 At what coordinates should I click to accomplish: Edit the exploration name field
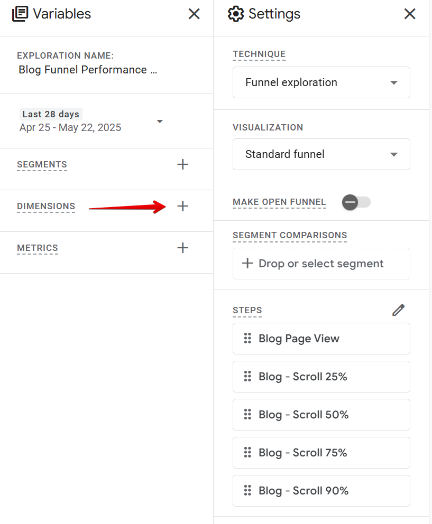coord(88,70)
